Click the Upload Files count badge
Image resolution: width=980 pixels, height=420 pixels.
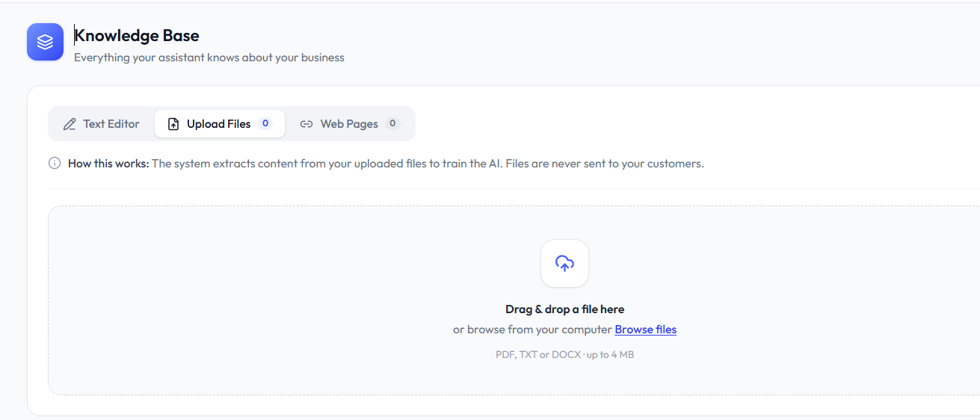(265, 123)
